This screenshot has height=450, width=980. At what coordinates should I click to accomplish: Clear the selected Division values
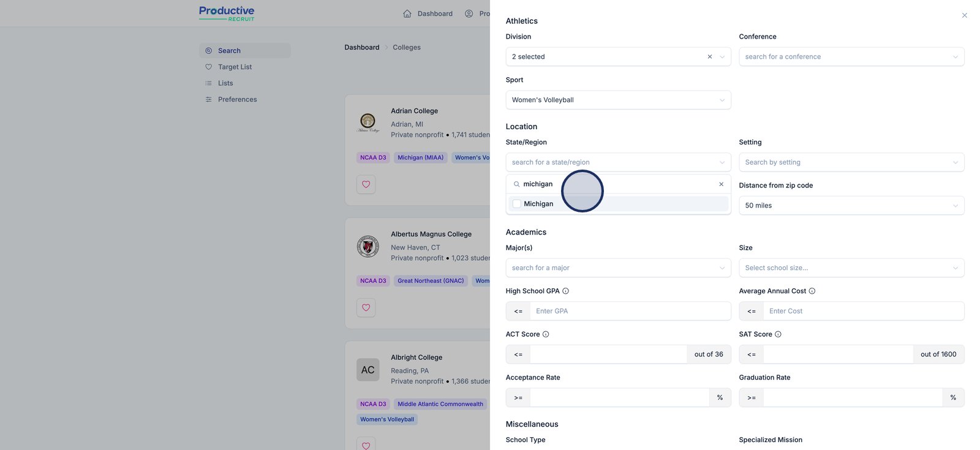tap(710, 57)
